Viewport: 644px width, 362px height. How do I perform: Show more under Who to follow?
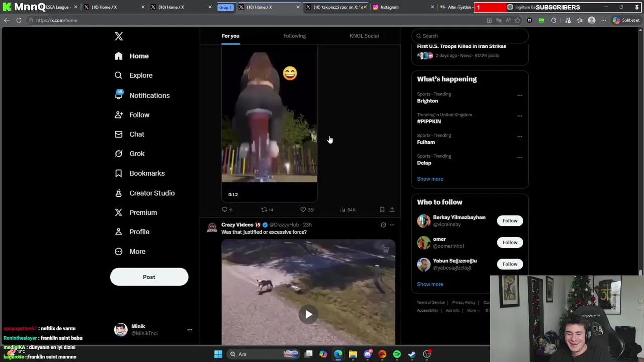(430, 284)
